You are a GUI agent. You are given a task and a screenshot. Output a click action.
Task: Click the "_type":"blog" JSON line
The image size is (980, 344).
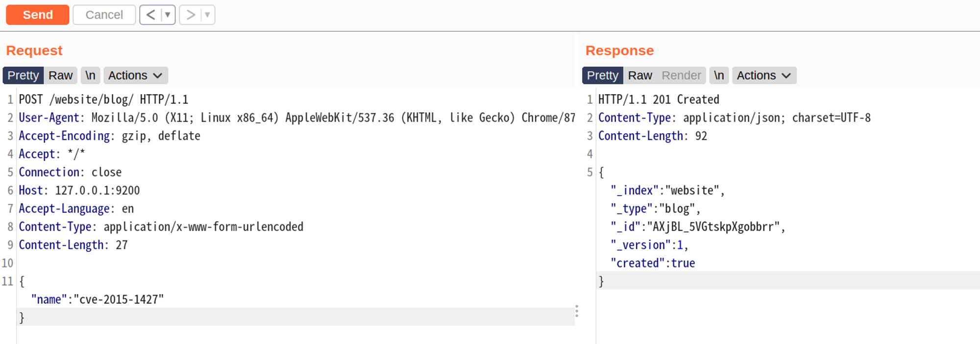[656, 208]
